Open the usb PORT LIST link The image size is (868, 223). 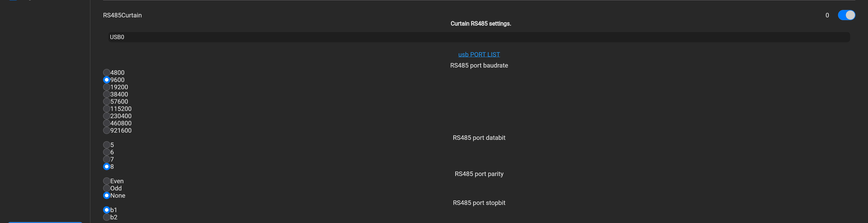(x=479, y=55)
